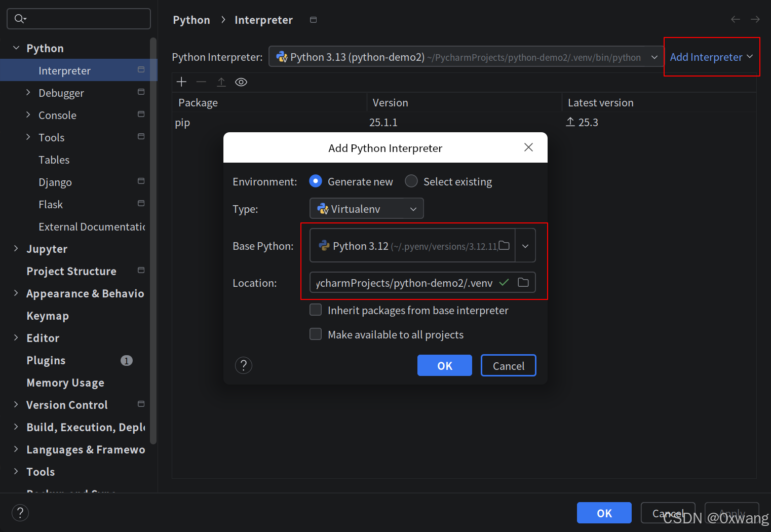
Task: Click the install package plus icon
Action: [x=181, y=82]
